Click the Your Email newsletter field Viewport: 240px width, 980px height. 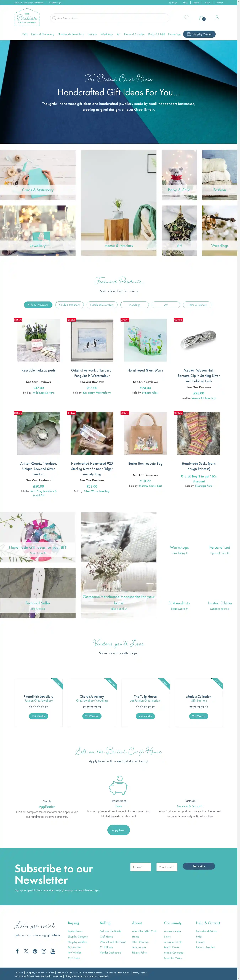click(x=167, y=867)
